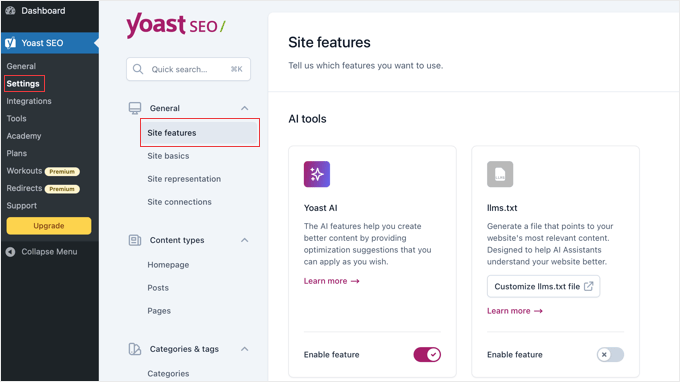Click General section heading label
The image size is (680, 382).
[165, 108]
